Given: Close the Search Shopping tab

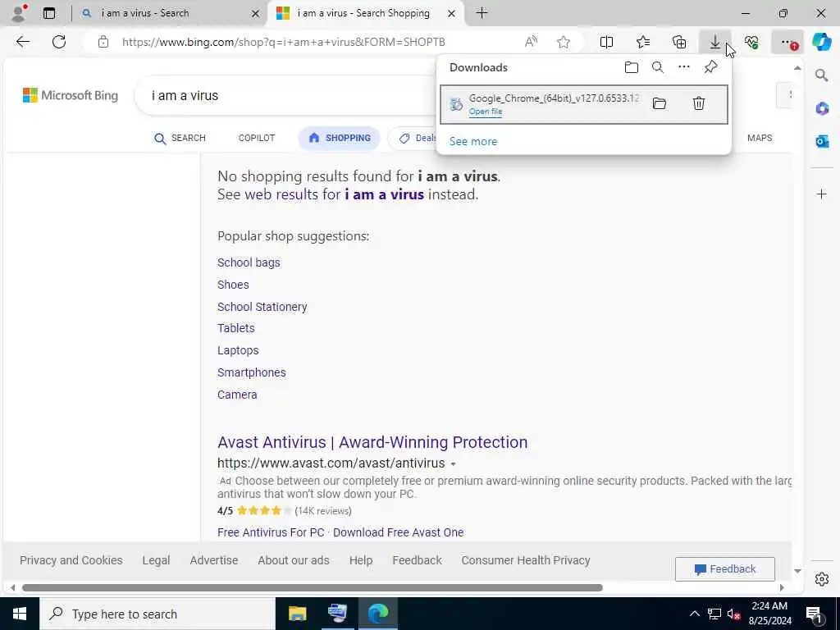Looking at the screenshot, I should coord(452,13).
